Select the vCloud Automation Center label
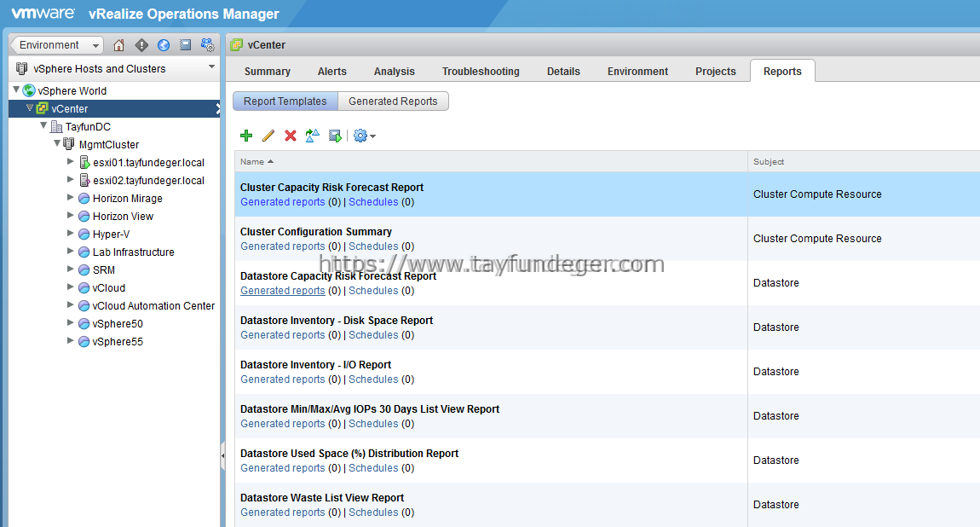980x527 pixels. tap(153, 305)
